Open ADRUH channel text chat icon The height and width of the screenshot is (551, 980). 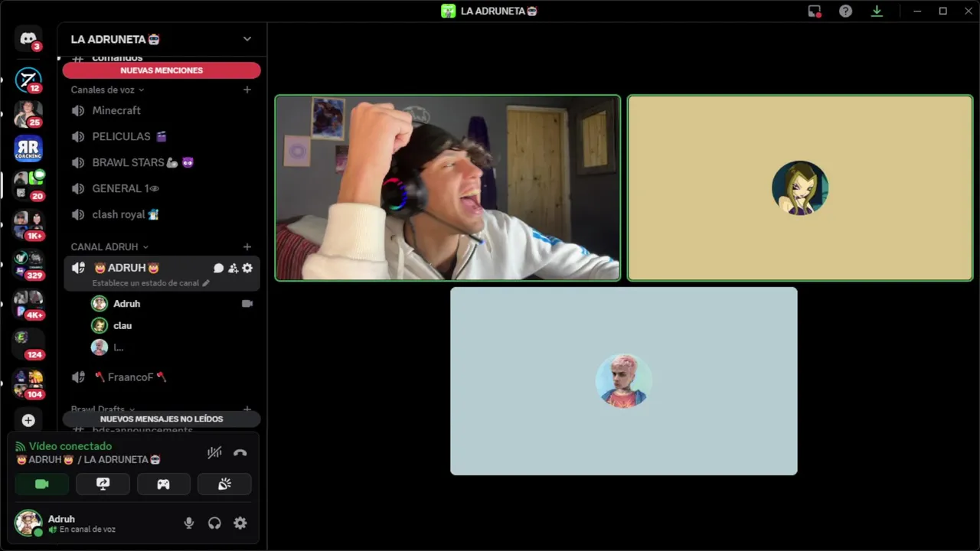(218, 268)
